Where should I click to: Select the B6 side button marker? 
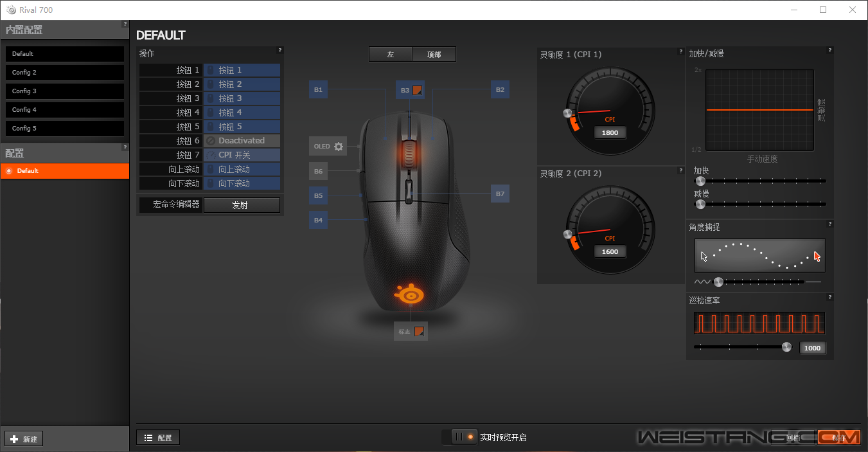[x=318, y=172]
